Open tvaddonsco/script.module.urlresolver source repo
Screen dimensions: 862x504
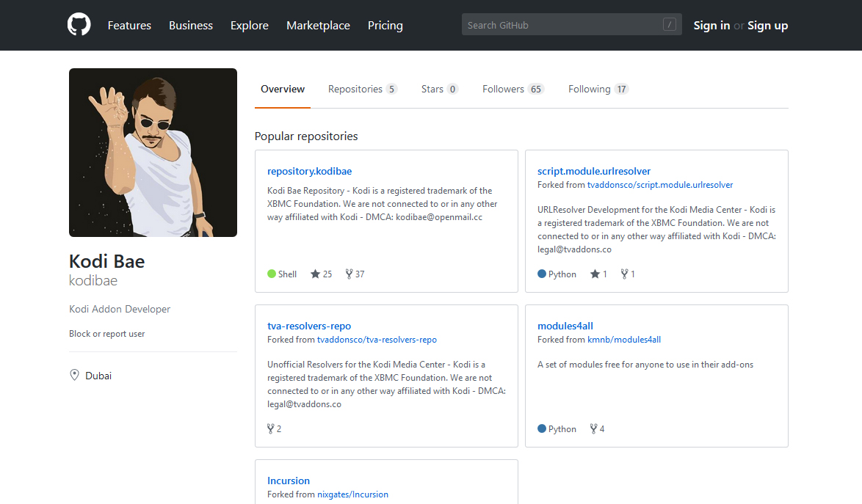pos(659,185)
